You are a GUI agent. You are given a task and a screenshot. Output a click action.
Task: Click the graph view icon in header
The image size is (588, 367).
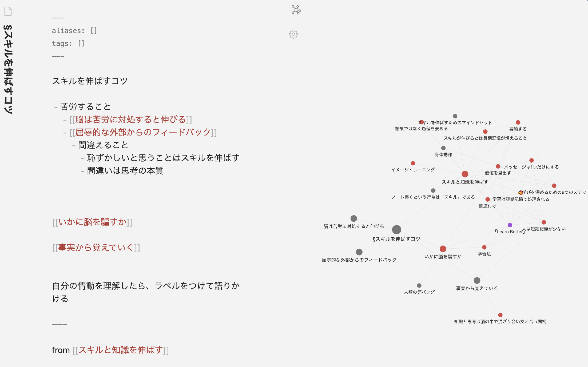296,10
